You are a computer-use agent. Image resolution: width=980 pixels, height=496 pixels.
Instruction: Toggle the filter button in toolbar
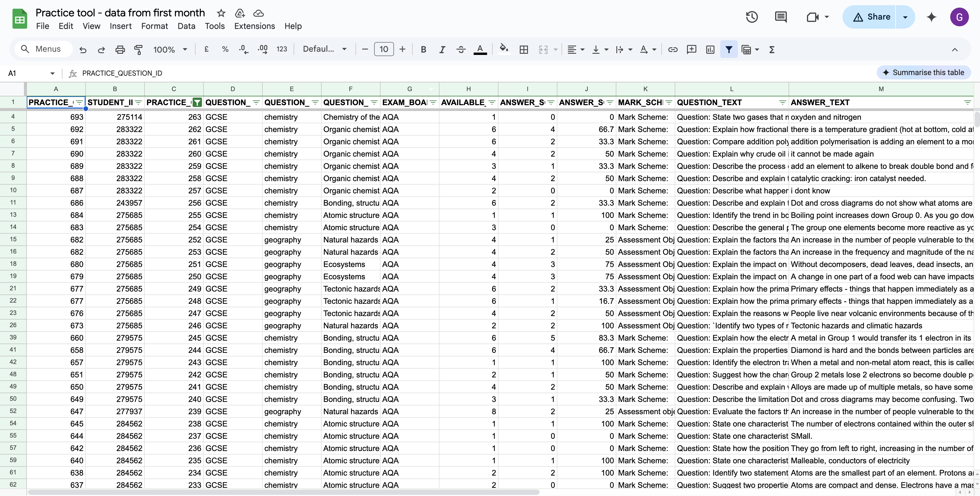(x=728, y=49)
